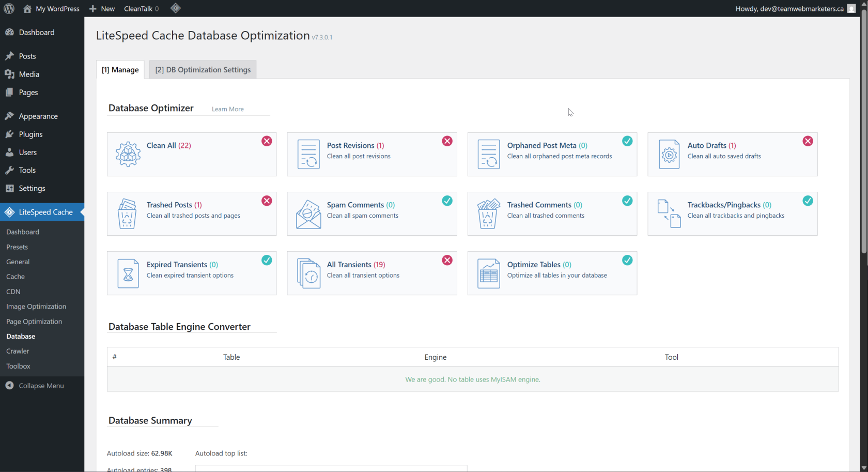Click the red X status on Clean All

[x=267, y=141]
